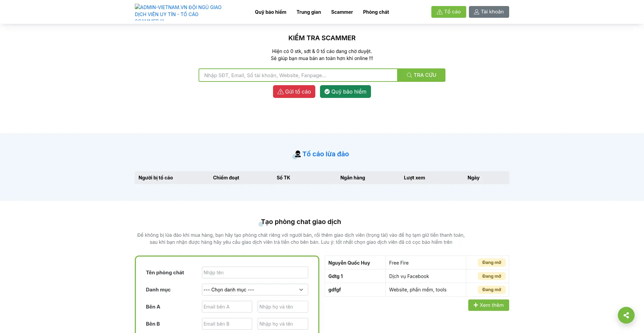The width and height of the screenshot is (644, 333).
Task: Click the red Gửi tố cáo button
Action: (294, 92)
